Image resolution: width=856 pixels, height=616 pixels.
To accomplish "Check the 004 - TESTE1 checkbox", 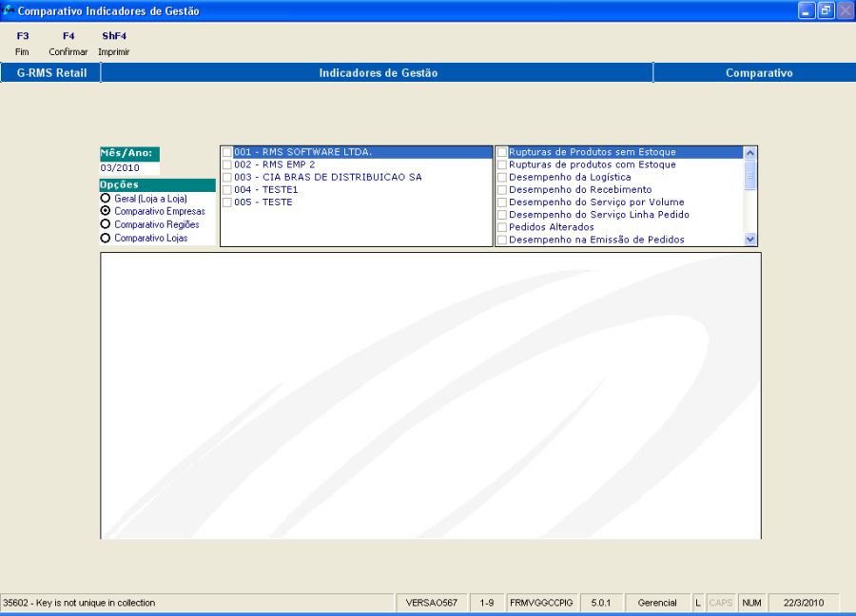I will 227,190.
